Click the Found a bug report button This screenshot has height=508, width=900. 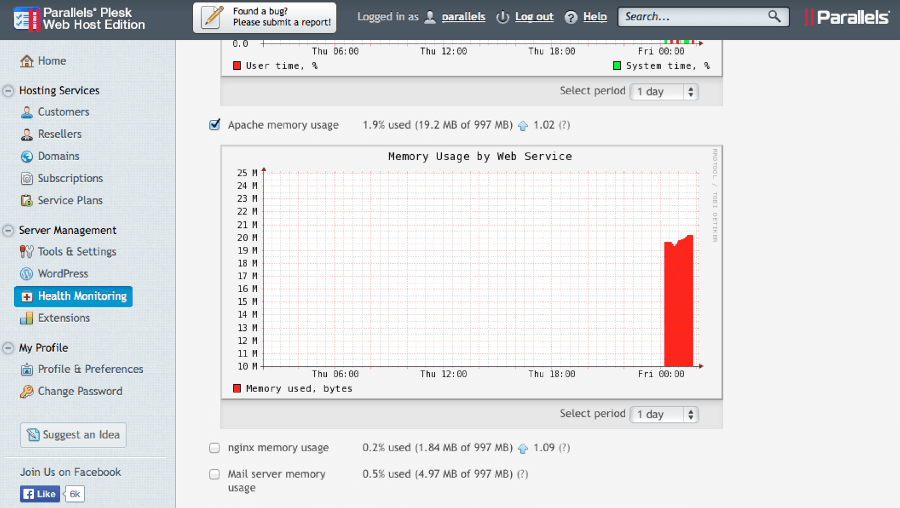(265, 17)
